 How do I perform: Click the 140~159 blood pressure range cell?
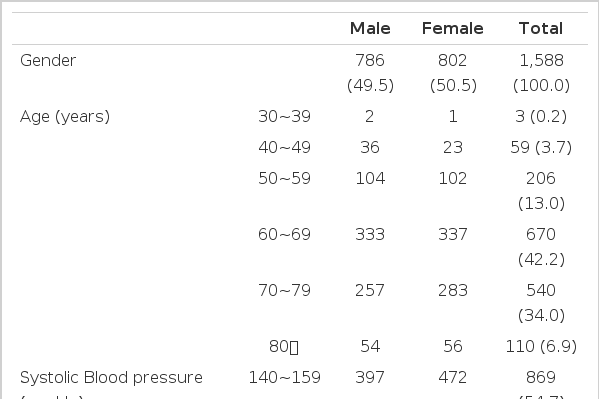pos(285,378)
